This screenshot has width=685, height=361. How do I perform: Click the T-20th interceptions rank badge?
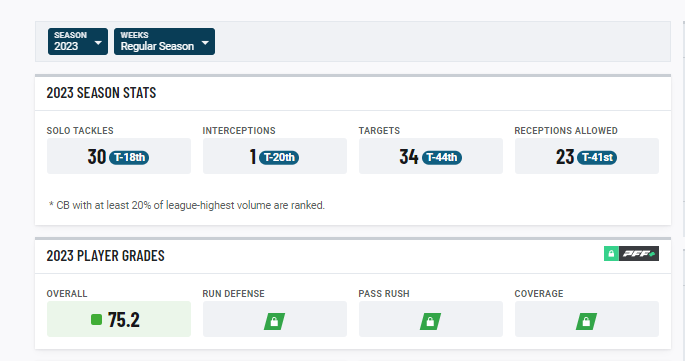click(279, 157)
